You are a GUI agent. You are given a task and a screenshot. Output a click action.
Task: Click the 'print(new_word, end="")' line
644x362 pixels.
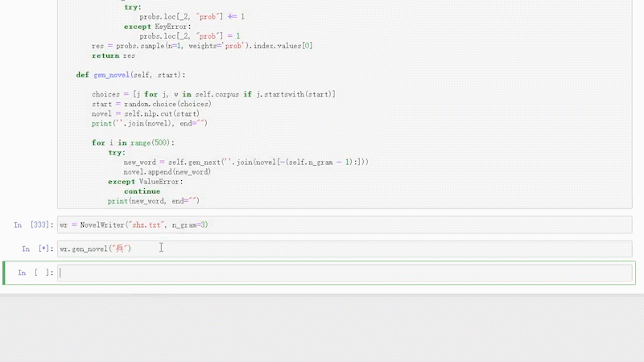coord(153,201)
